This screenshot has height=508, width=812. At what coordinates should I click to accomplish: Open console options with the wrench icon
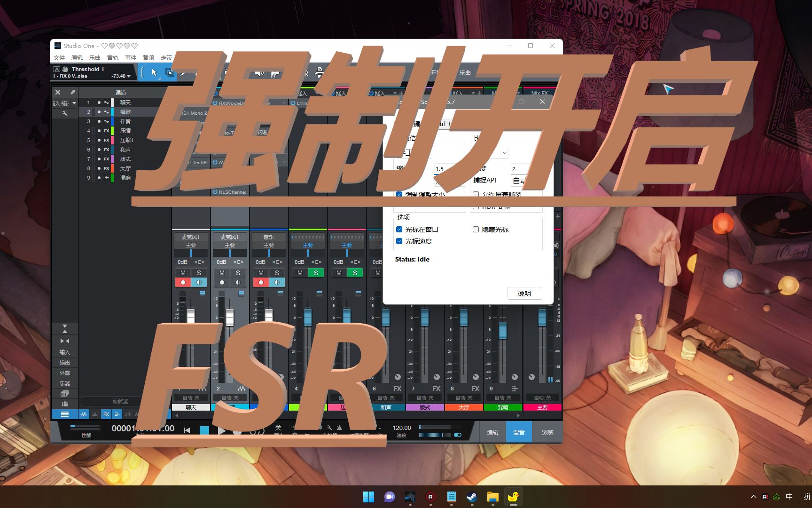(65, 113)
